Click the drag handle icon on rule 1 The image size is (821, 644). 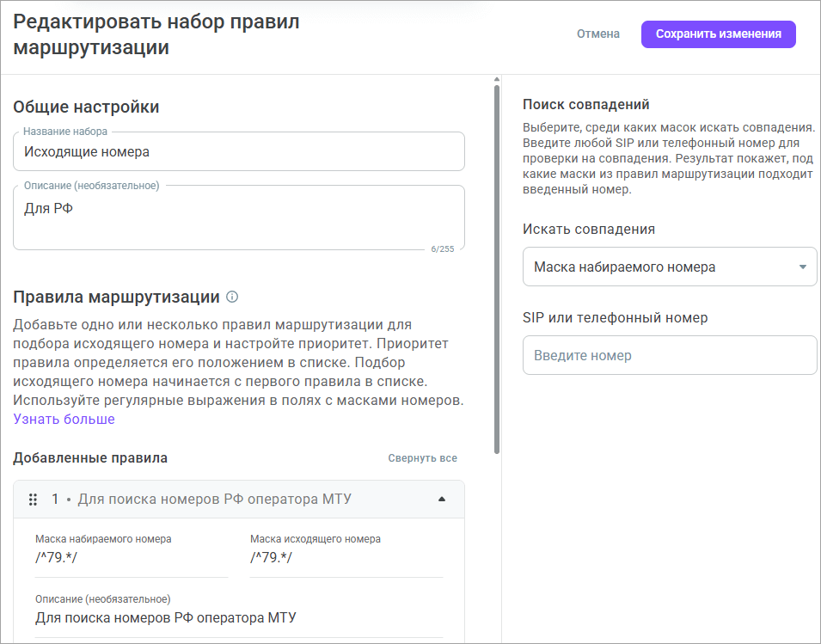coord(33,499)
